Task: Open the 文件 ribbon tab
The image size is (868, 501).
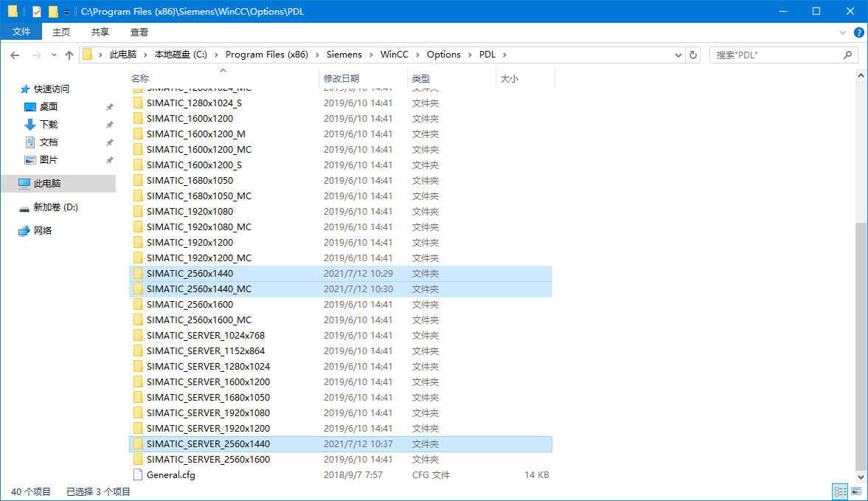Action: point(21,32)
